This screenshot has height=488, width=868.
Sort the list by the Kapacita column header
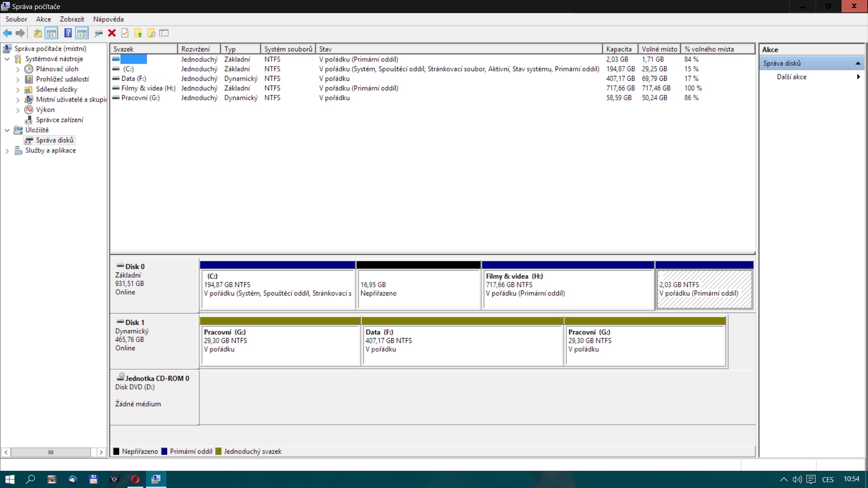(x=619, y=49)
